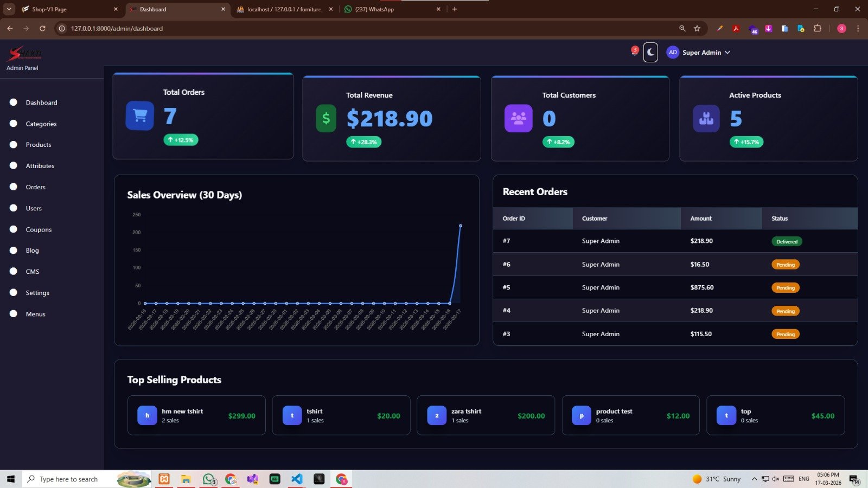
Task: Go to Orders page from sidebar
Action: tap(35, 187)
